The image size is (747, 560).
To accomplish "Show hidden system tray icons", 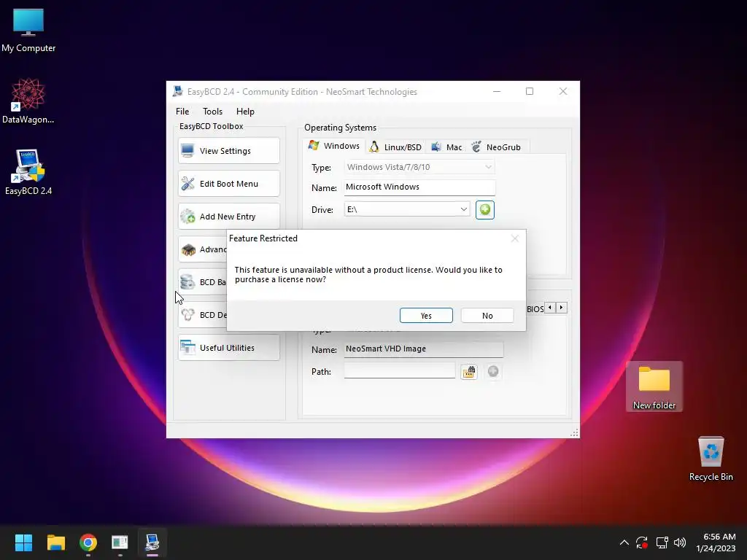I will point(624,542).
